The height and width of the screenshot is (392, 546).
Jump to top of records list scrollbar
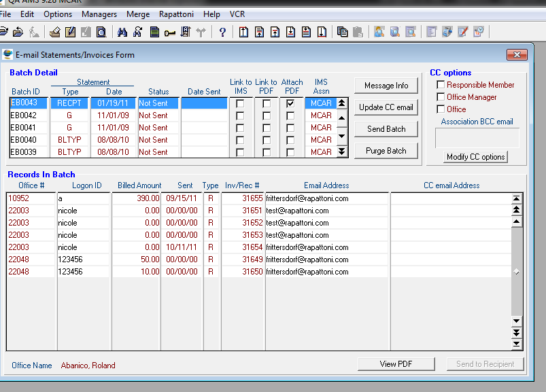pyautogui.click(x=517, y=198)
